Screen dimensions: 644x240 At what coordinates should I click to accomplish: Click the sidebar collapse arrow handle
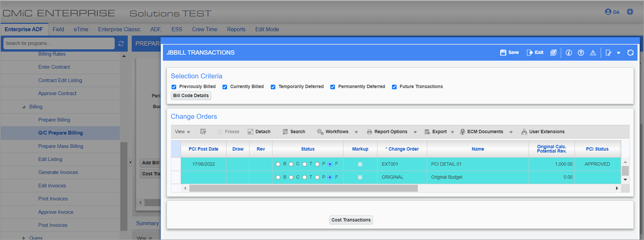[130, 162]
